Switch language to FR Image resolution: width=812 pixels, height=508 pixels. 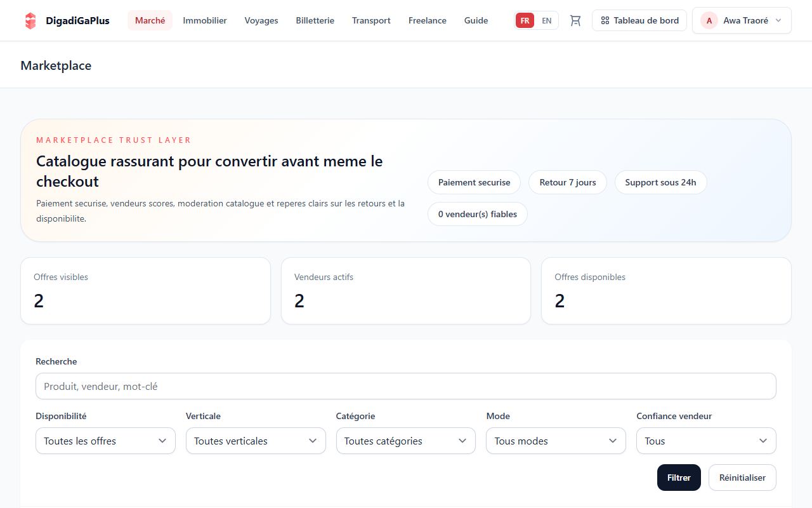525,20
